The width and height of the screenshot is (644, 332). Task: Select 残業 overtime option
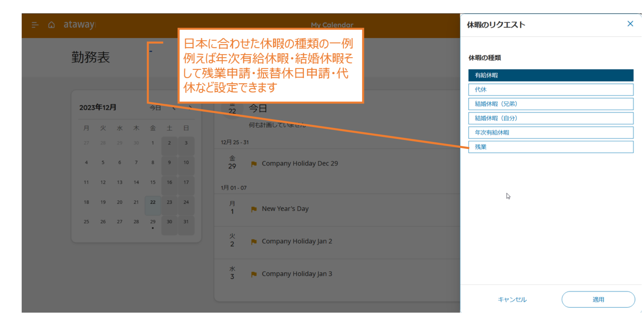[x=550, y=147]
